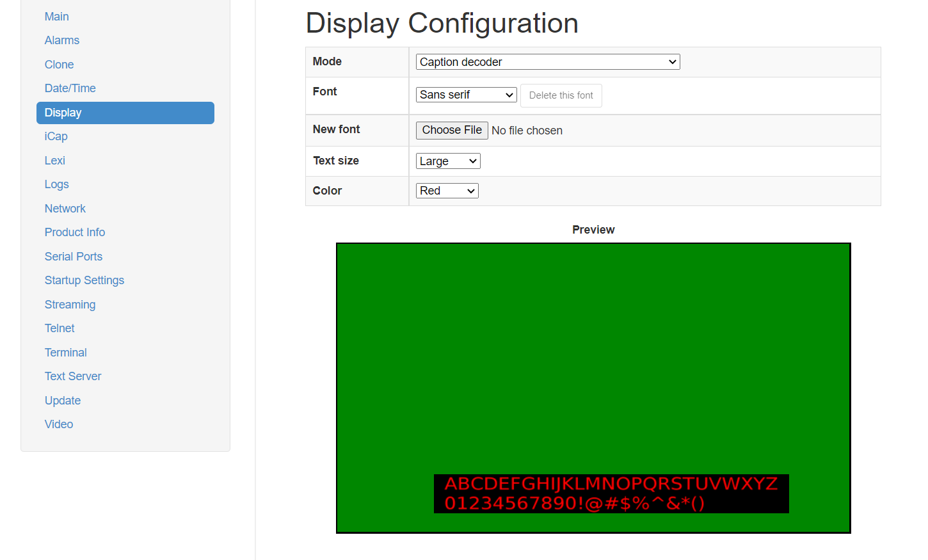Open the Text size dropdown
Image resolution: width=928 pixels, height=560 pixels.
(447, 161)
